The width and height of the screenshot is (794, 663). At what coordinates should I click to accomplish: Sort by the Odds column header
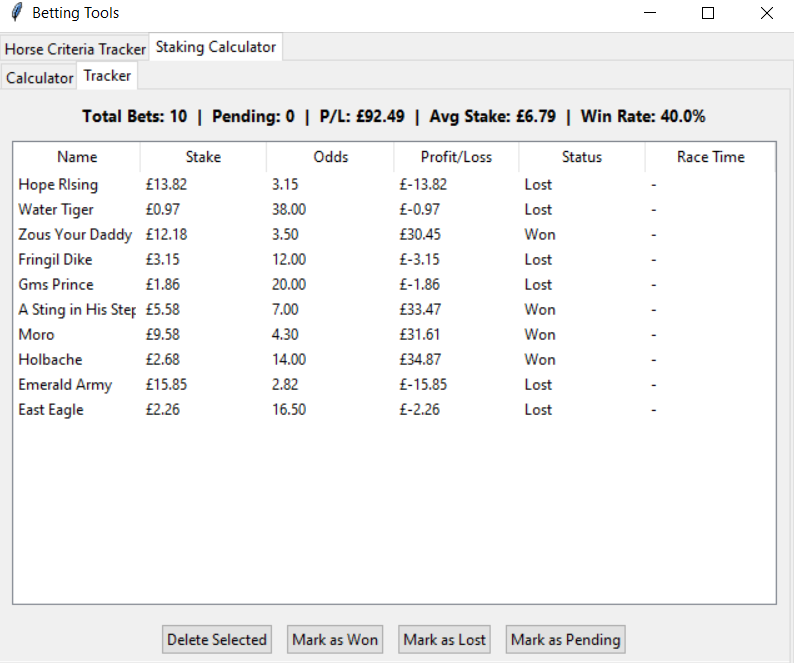[x=330, y=157]
